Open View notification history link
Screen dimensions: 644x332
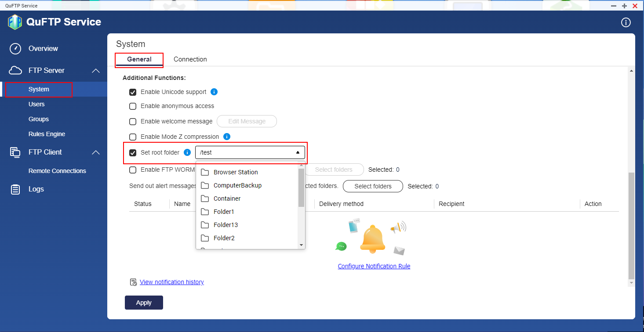172,282
